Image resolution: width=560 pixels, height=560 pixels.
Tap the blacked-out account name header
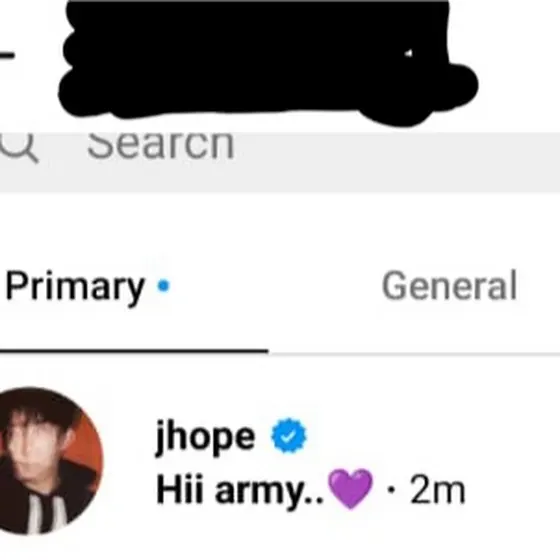click(x=268, y=61)
